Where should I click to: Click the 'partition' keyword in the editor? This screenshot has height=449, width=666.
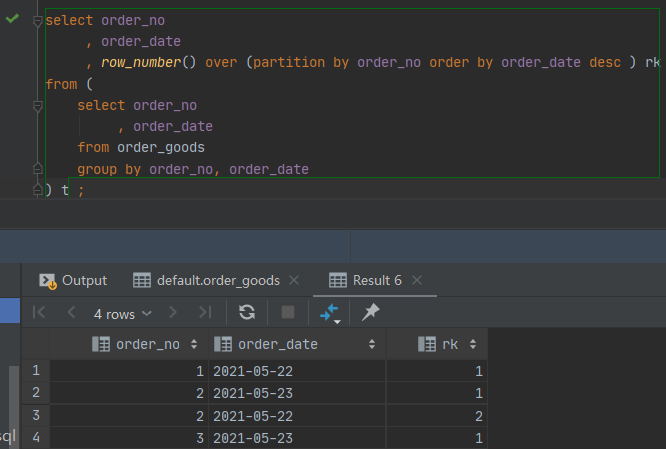[x=289, y=62]
